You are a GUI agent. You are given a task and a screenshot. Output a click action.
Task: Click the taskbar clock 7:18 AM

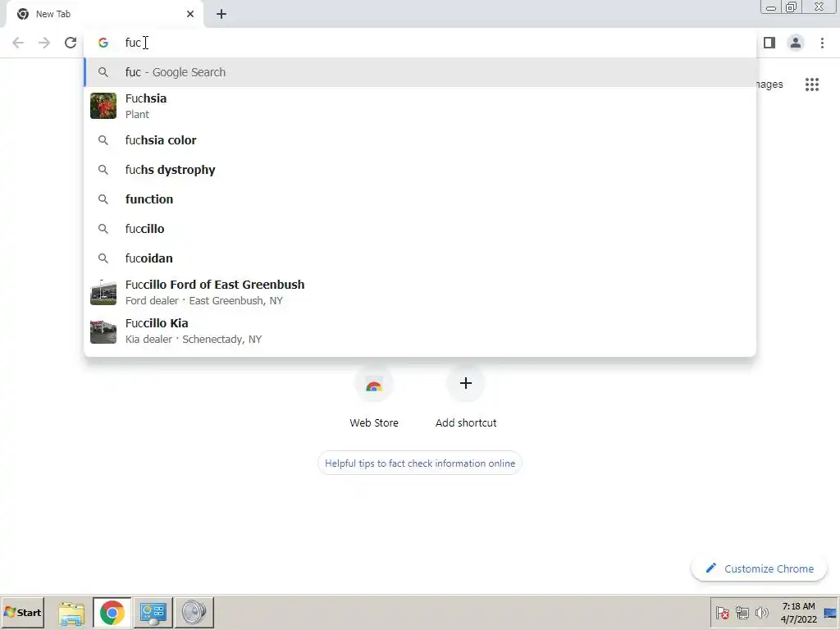(798, 613)
